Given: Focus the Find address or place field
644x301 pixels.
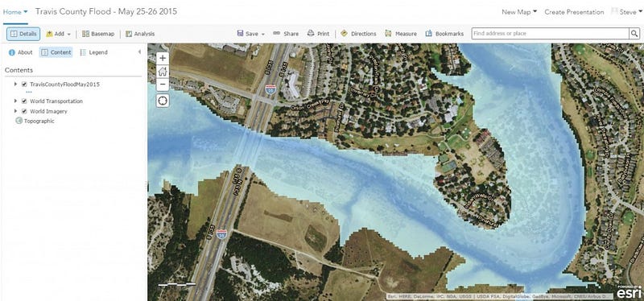Looking at the screenshot, I should (551, 34).
